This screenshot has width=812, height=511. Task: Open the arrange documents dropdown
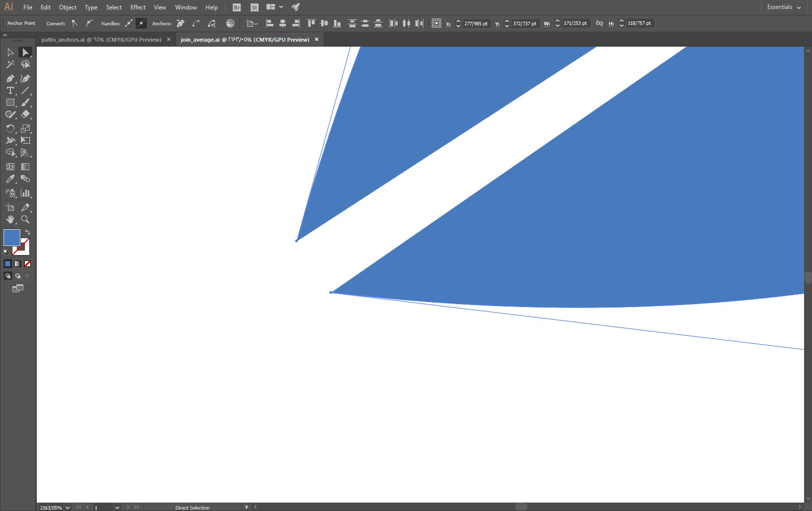(x=274, y=7)
